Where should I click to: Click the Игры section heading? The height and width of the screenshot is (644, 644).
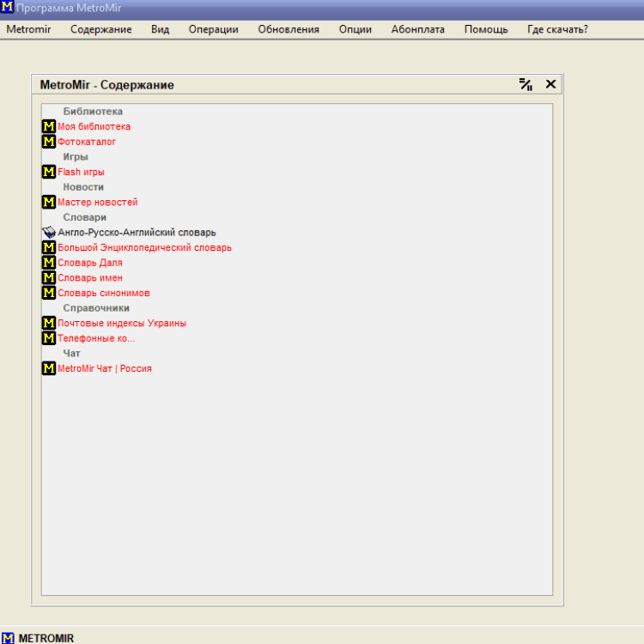coord(76,157)
